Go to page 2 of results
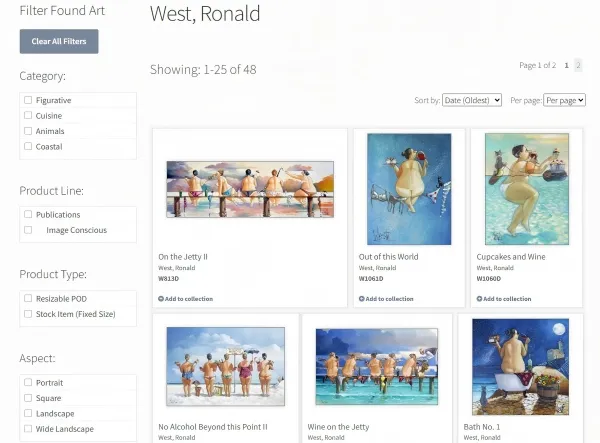 pyautogui.click(x=578, y=65)
